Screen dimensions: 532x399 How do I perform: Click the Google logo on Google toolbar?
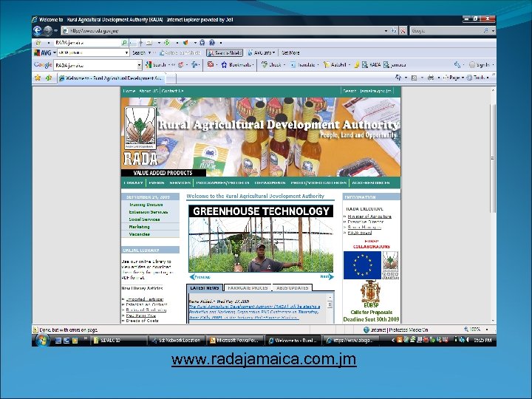(43, 65)
